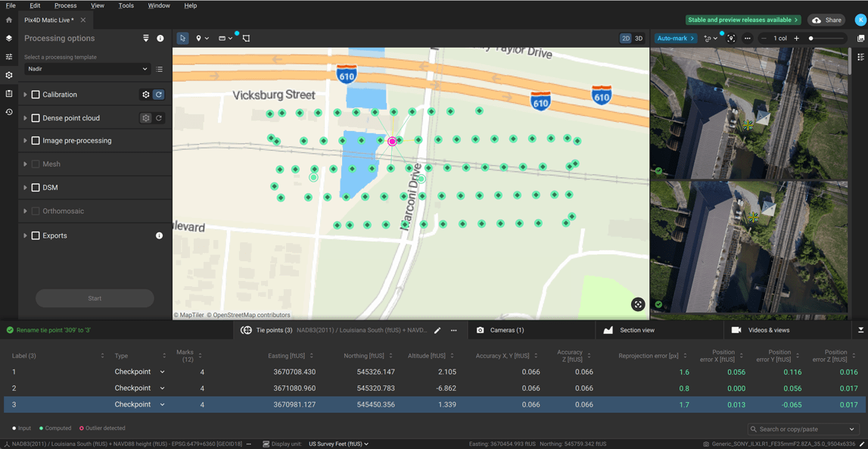This screenshot has width=868, height=449.
Task: Click the Home icon in left sidebar
Action: (x=9, y=20)
